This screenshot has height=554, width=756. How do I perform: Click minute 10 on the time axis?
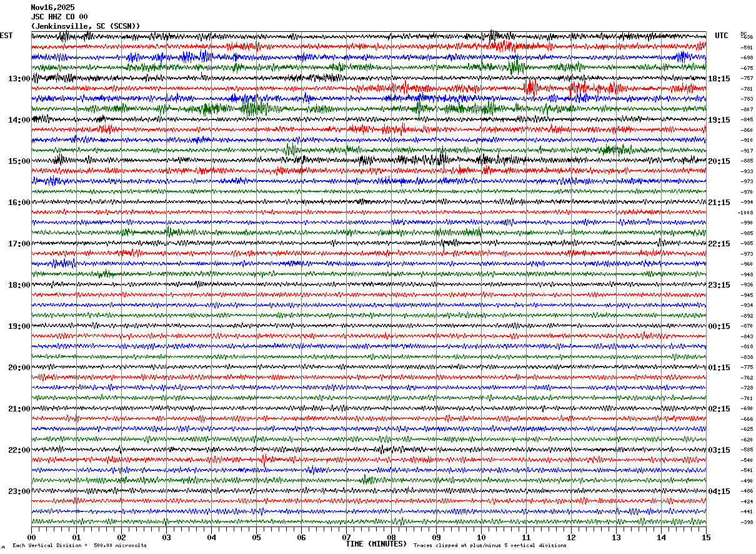(x=481, y=537)
